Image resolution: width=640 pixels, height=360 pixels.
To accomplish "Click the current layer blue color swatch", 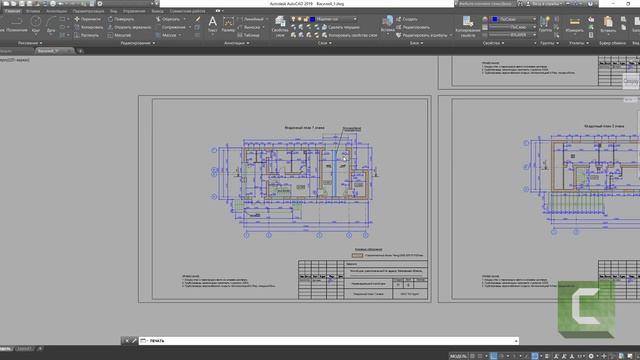I will coord(312,19).
